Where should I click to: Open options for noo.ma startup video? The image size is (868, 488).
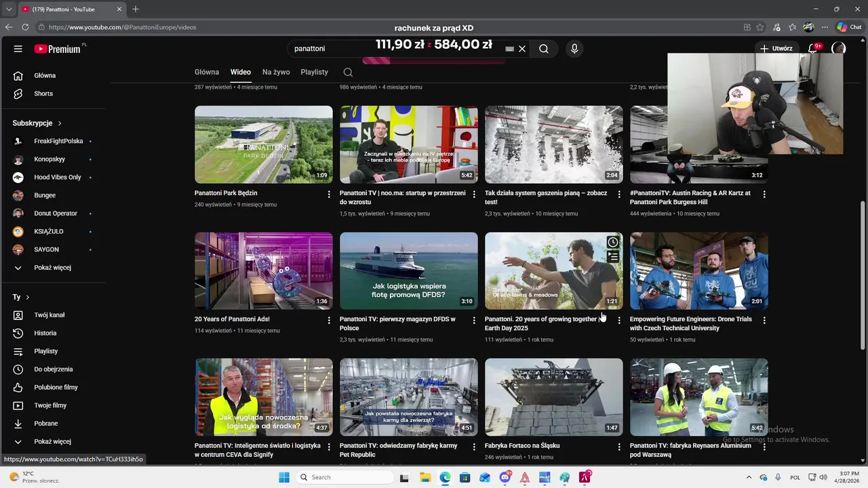pyautogui.click(x=474, y=194)
